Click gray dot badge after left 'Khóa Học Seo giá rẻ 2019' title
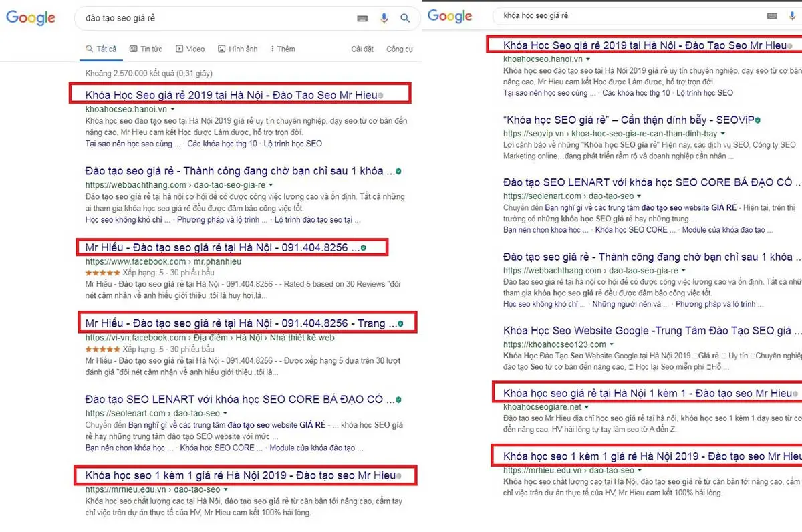The image size is (802, 532). tap(381, 96)
